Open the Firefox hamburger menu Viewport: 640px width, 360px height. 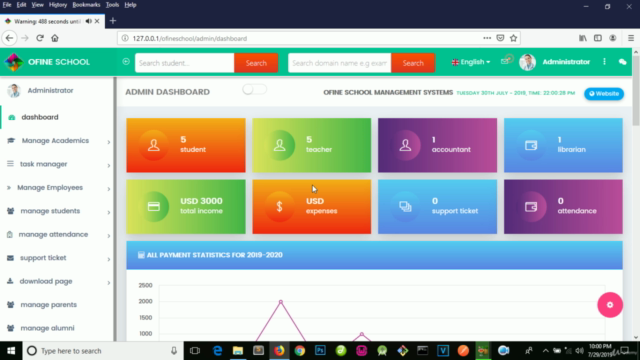coord(631,38)
